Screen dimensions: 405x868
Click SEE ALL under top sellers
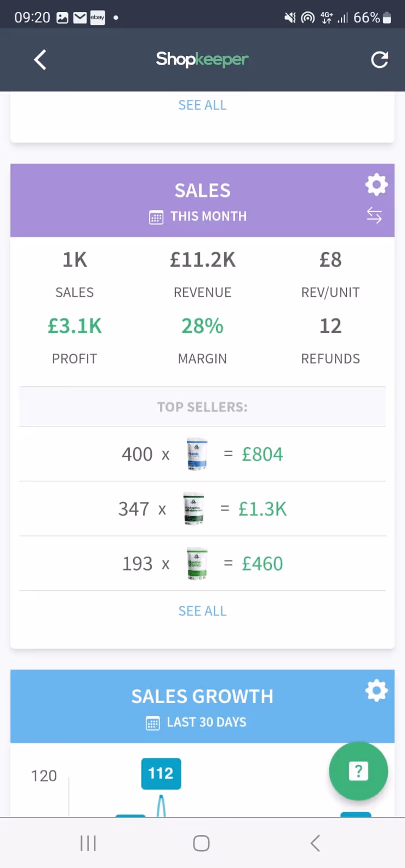coord(202,611)
